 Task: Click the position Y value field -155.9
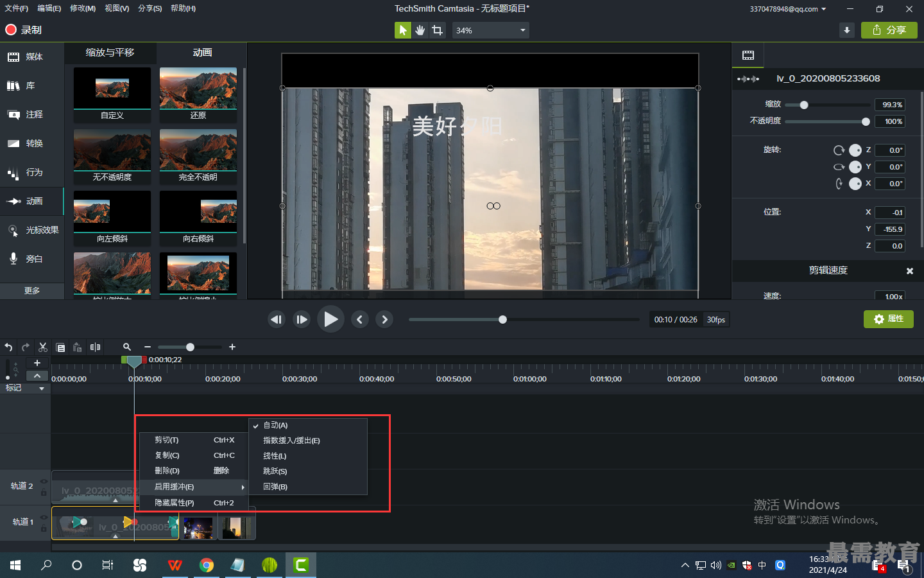tap(889, 229)
